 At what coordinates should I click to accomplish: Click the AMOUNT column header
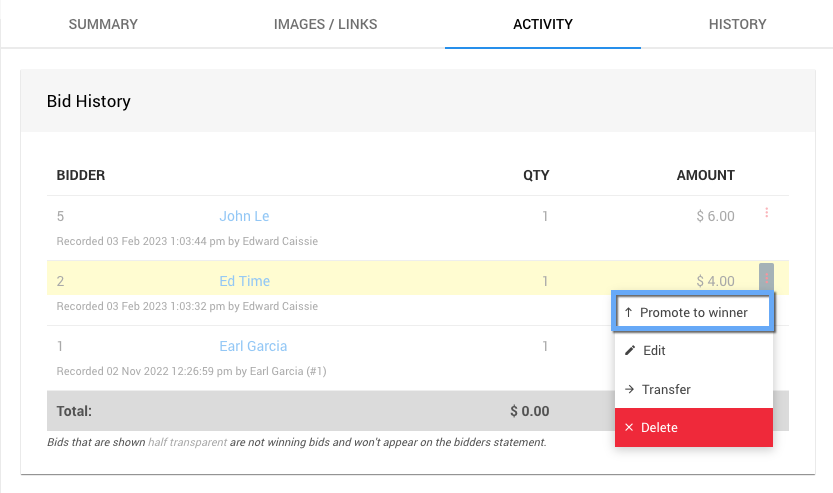coord(705,175)
